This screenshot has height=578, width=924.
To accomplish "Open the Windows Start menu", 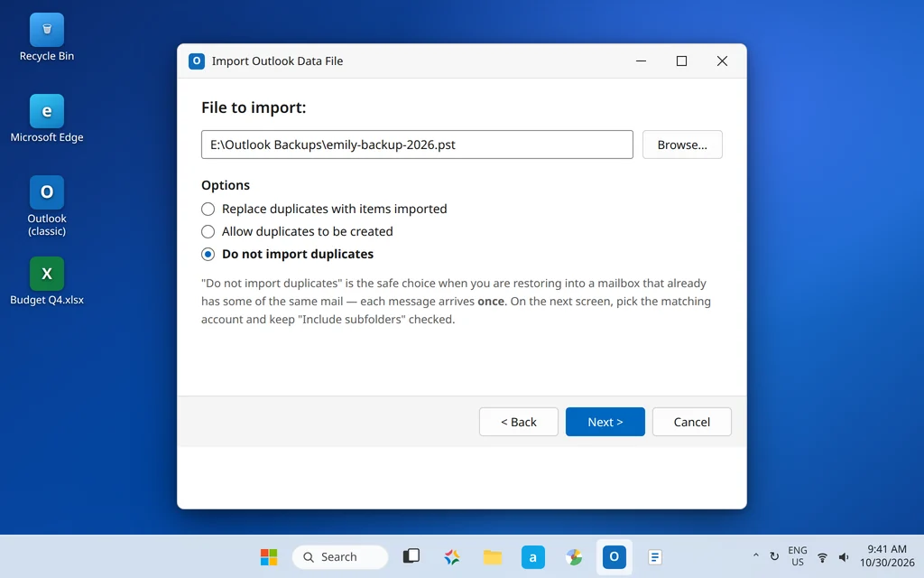I will (x=269, y=556).
